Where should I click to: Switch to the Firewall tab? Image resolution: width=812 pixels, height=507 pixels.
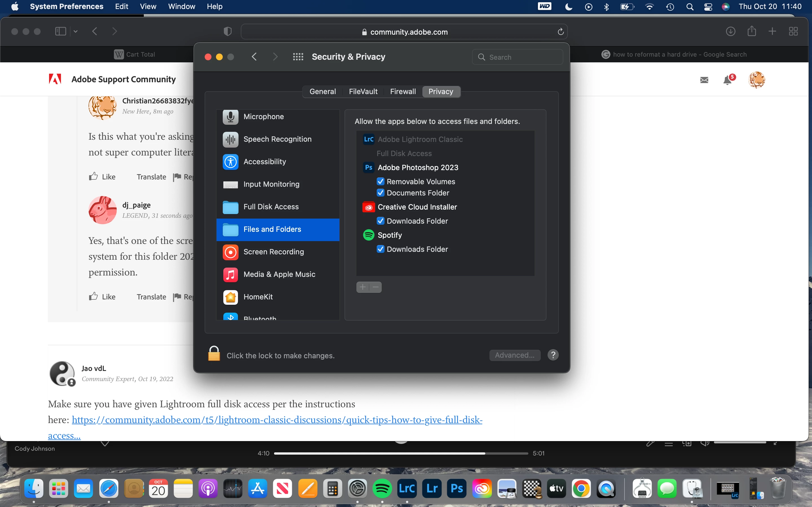point(403,92)
